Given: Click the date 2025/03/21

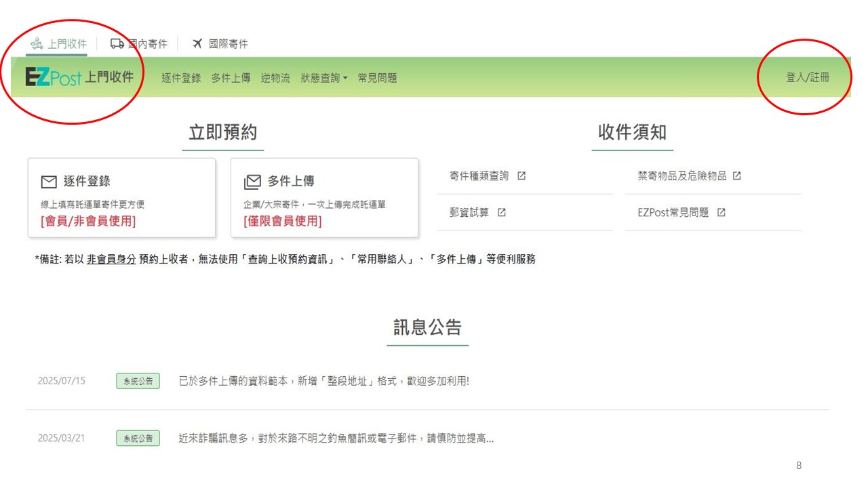Looking at the screenshot, I should pyautogui.click(x=62, y=438).
